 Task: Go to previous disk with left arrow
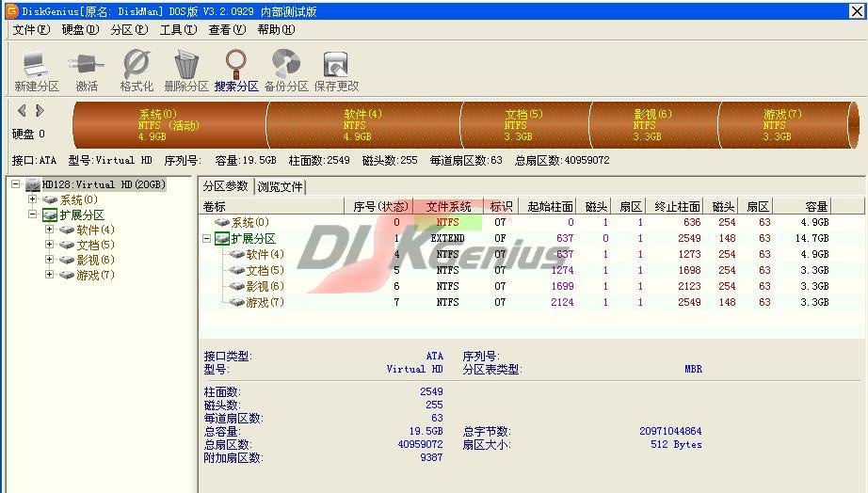point(23,110)
